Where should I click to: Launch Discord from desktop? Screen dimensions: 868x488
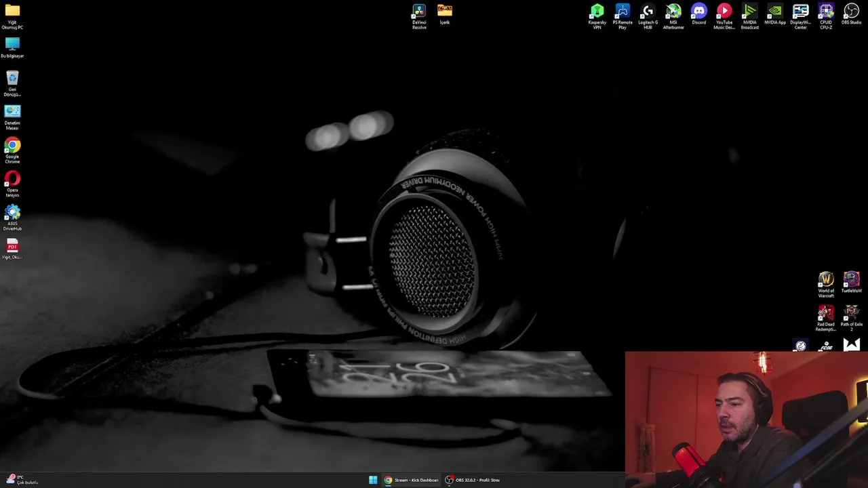pos(698,14)
